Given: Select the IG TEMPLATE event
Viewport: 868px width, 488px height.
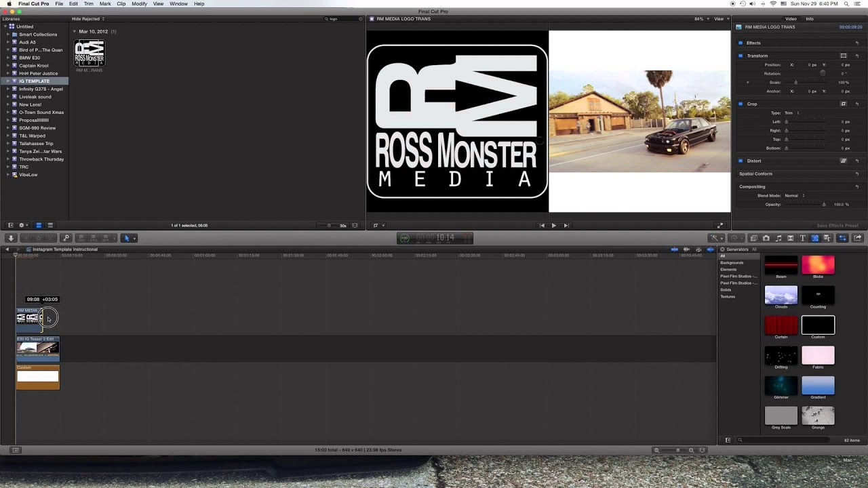Looking at the screenshot, I should 34,81.
